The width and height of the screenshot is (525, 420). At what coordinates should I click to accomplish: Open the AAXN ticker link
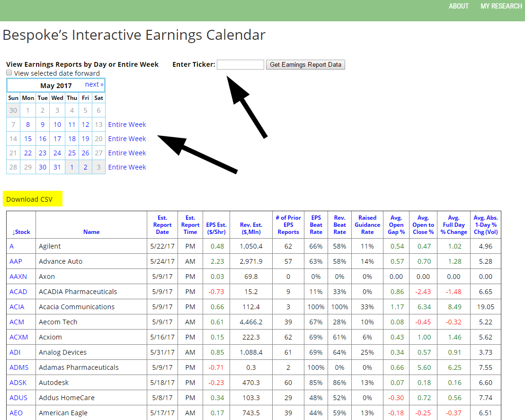click(17, 277)
